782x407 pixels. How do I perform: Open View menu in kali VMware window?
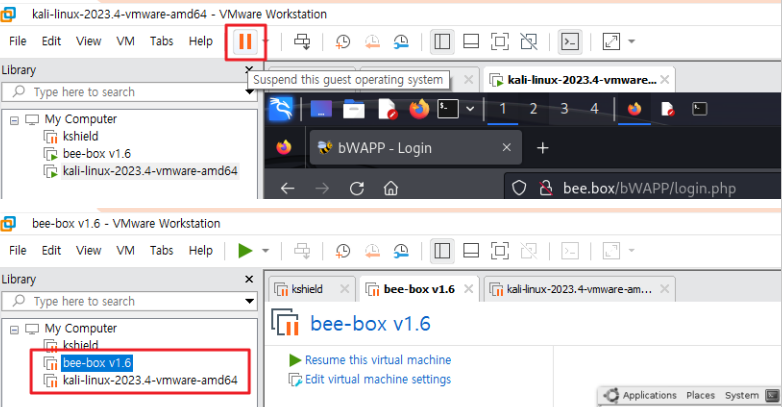(x=88, y=41)
